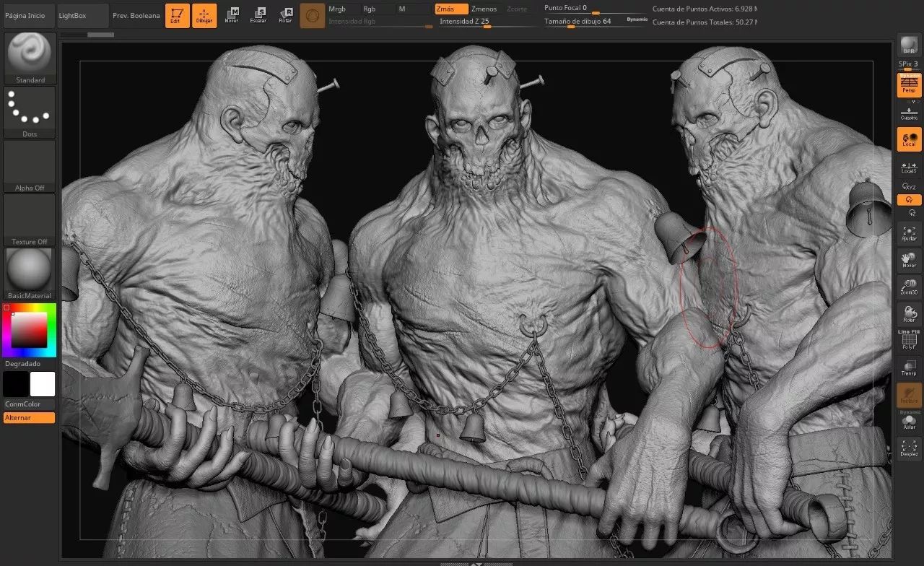This screenshot has width=924, height=566.
Task: Open the Página Inicio tab
Action: point(27,15)
